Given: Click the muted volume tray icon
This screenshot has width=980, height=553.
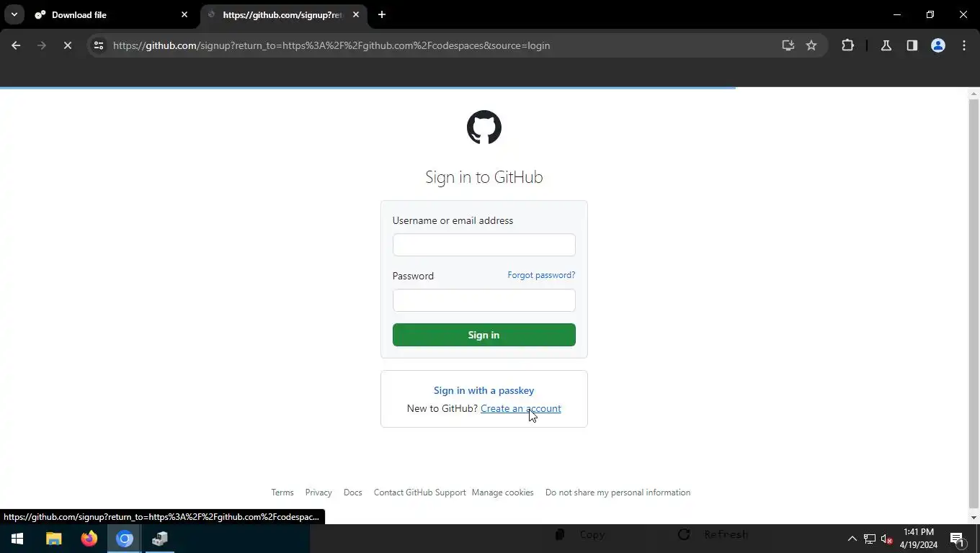Looking at the screenshot, I should tap(888, 539).
